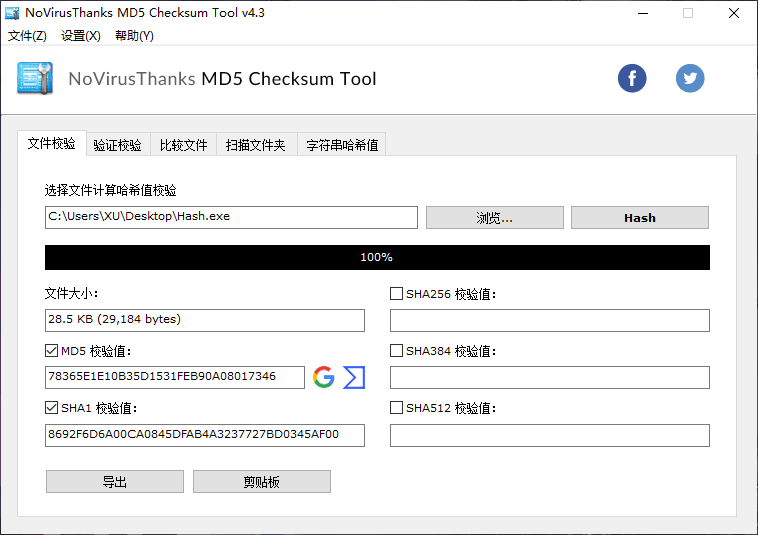Enable the SHA384 检验值 checkbox
Screen dimensions: 758x535
(x=396, y=351)
